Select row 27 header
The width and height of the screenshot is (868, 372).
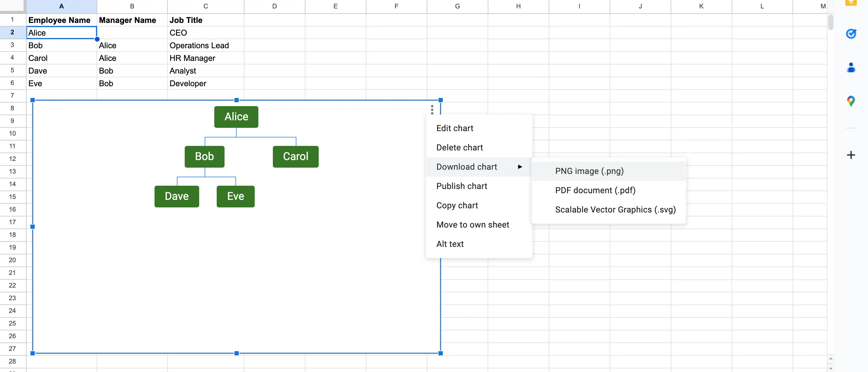pyautogui.click(x=12, y=349)
